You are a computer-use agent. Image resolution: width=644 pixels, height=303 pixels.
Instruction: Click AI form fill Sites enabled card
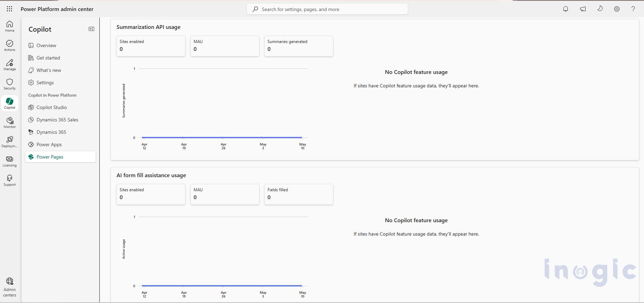pyautogui.click(x=151, y=194)
